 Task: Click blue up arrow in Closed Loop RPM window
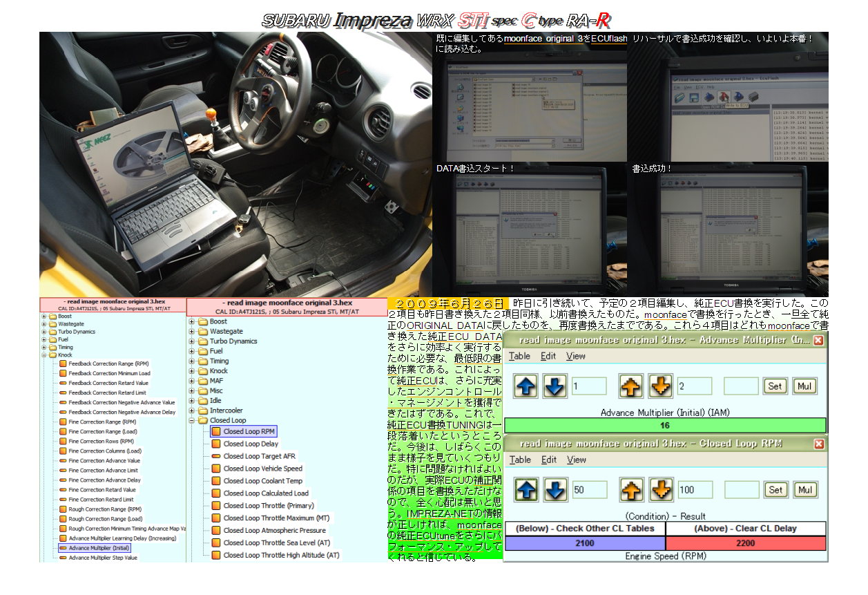point(526,490)
